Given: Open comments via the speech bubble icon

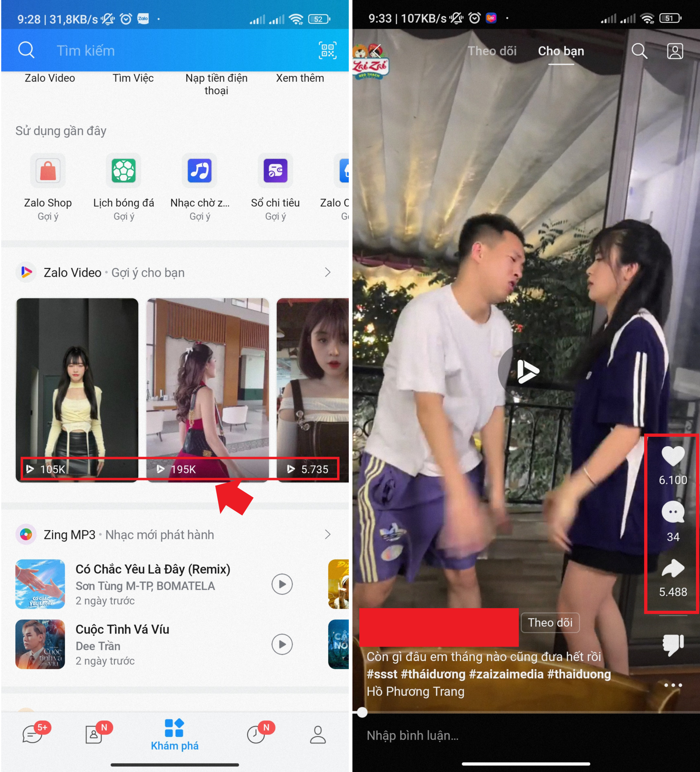Looking at the screenshot, I should [673, 512].
